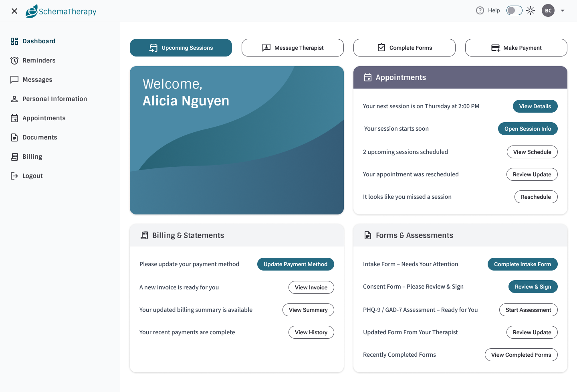The image size is (577, 392).
Task: Click the Reminders alarm clock icon
Action: [x=14, y=61]
